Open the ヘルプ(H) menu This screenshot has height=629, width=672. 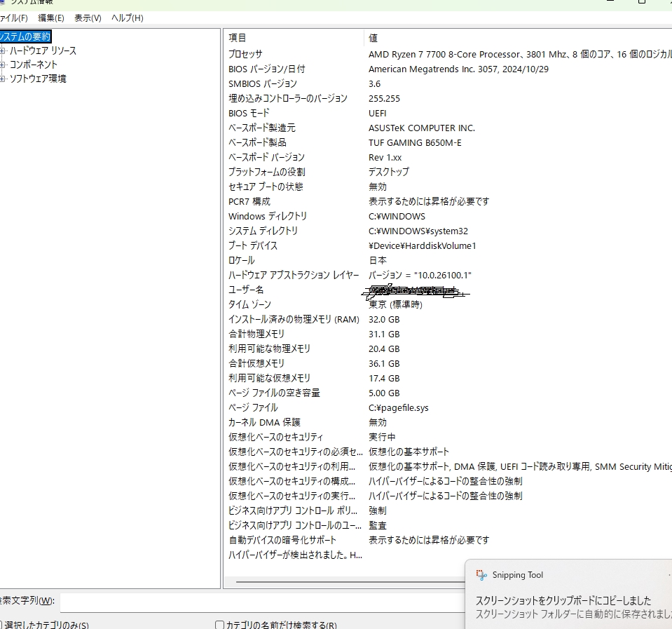[x=128, y=18]
